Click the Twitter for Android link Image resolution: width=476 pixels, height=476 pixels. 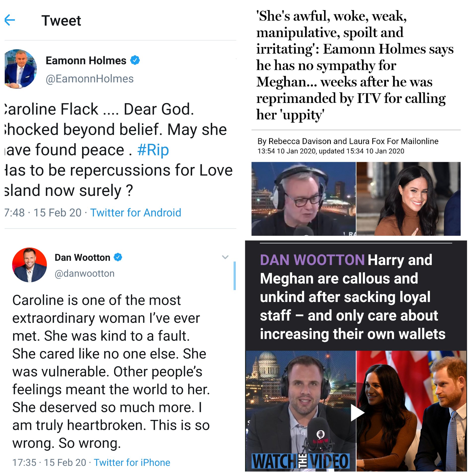coord(136,213)
